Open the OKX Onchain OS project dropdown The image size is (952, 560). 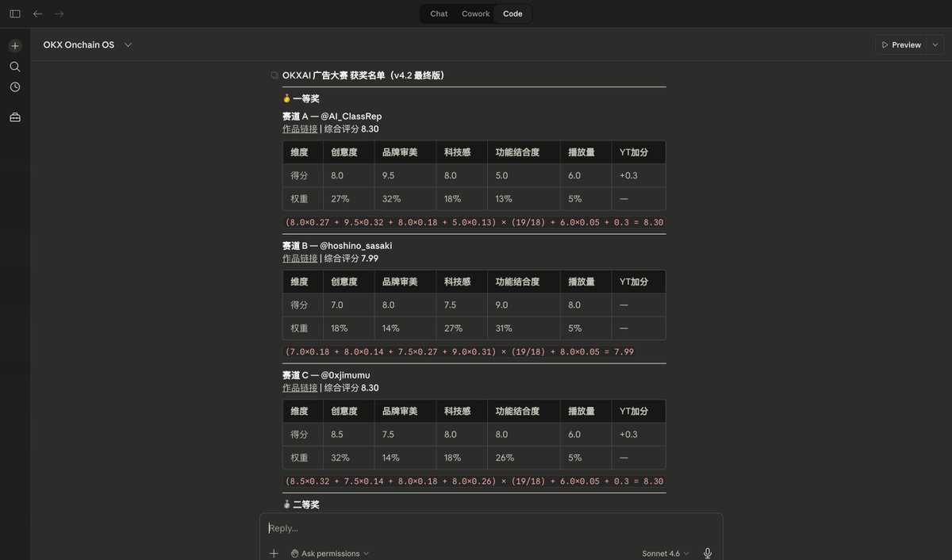(x=87, y=45)
